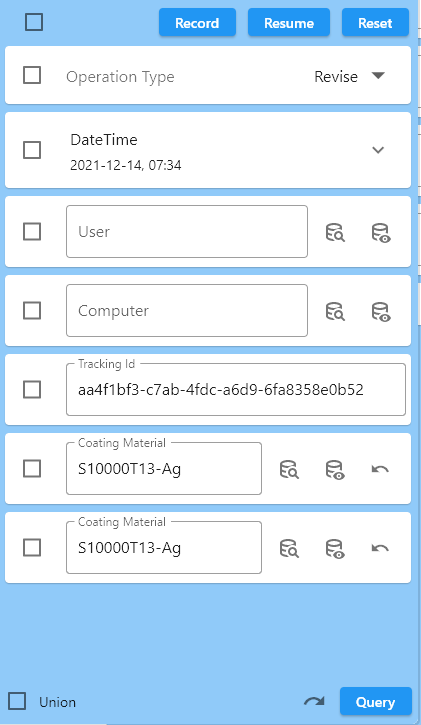
Task: Click database search icon in first Coating Material row
Action: click(x=289, y=469)
